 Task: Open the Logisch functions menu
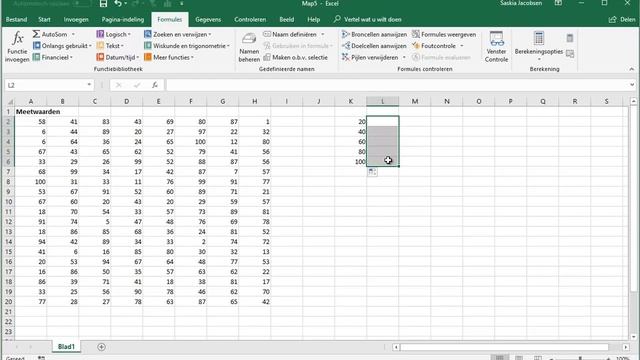coord(113,34)
